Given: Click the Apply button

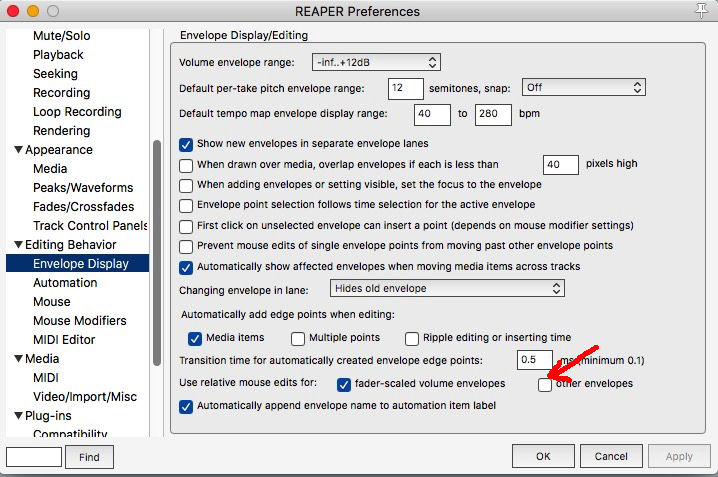Looking at the screenshot, I should pyautogui.click(x=679, y=456).
